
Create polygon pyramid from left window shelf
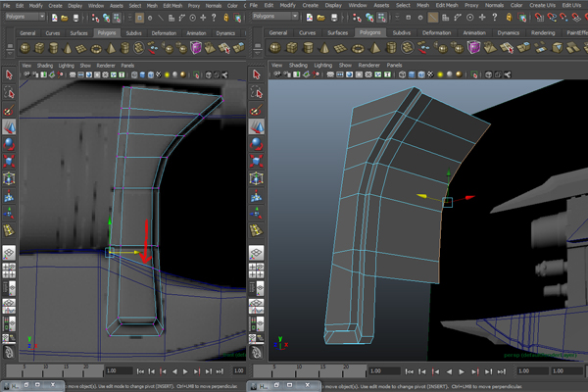click(111, 48)
